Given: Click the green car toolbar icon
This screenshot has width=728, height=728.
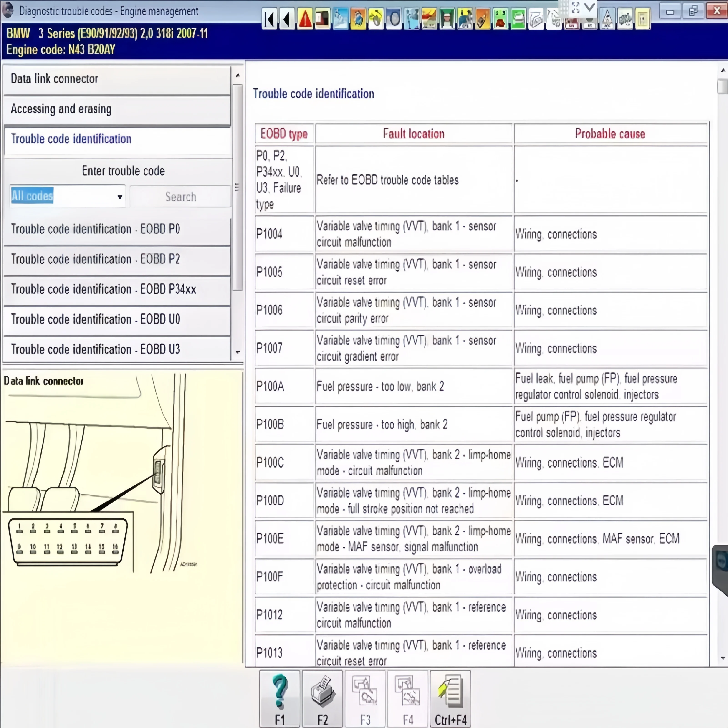Looking at the screenshot, I should pos(518,19).
